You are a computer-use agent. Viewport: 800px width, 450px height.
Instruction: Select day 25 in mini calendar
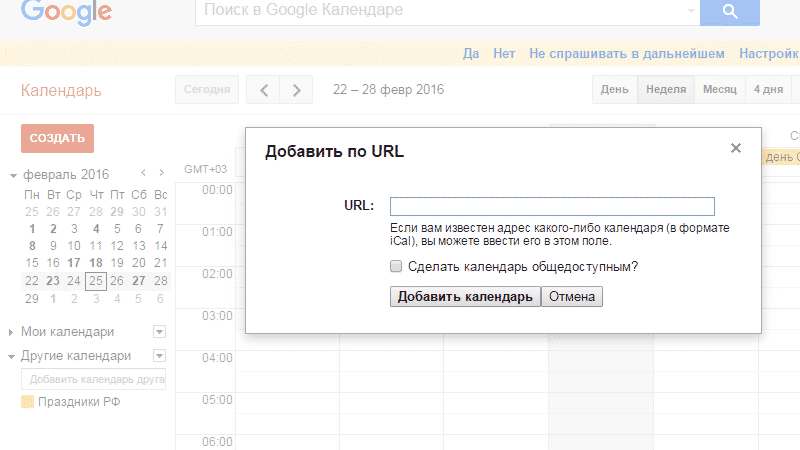point(95,281)
